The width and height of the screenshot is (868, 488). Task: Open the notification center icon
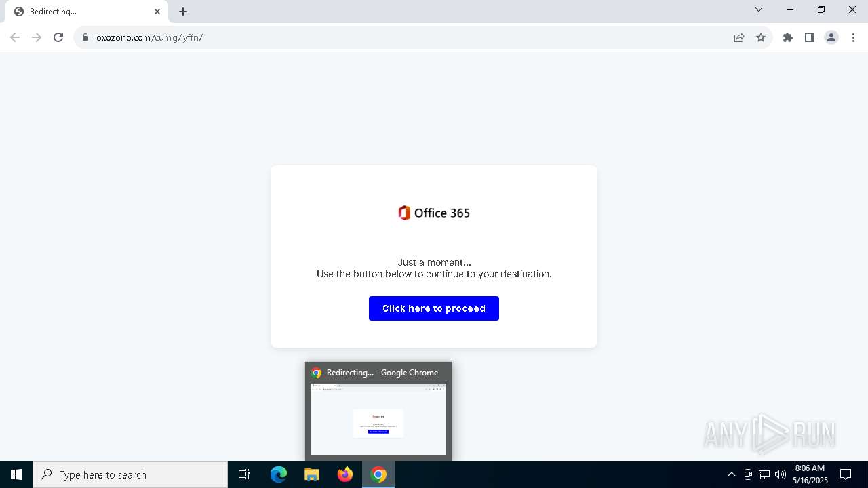coord(846,474)
